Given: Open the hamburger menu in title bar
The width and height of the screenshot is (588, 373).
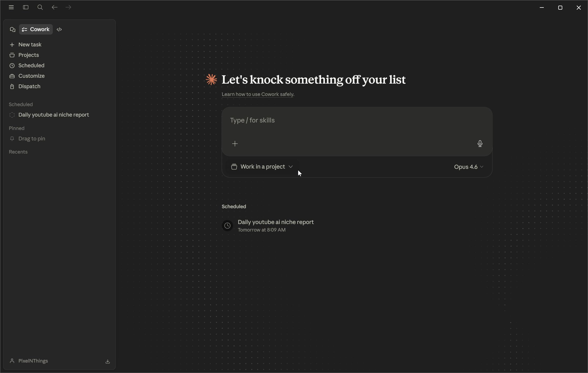Looking at the screenshot, I should point(11,8).
